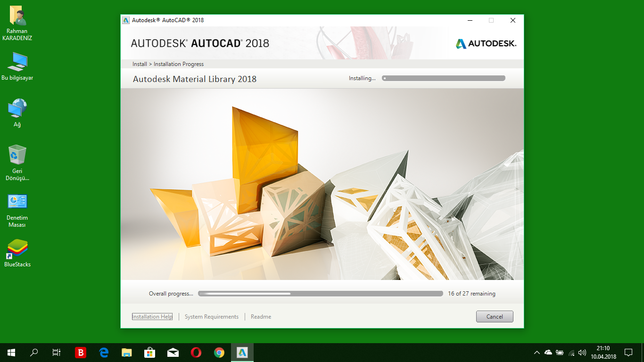Viewport: 644px width, 362px height.
Task: Cancel the AutoCAD installation
Action: [495, 317]
